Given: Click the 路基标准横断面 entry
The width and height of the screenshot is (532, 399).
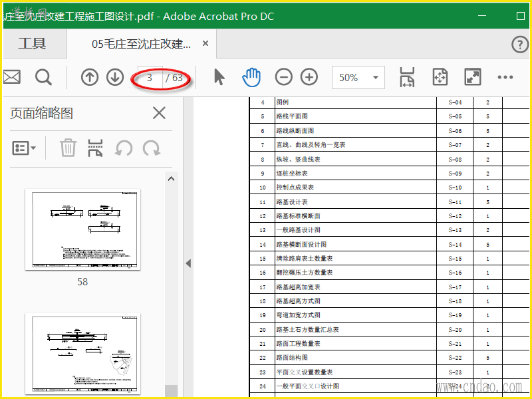Looking at the screenshot, I should (x=298, y=215).
